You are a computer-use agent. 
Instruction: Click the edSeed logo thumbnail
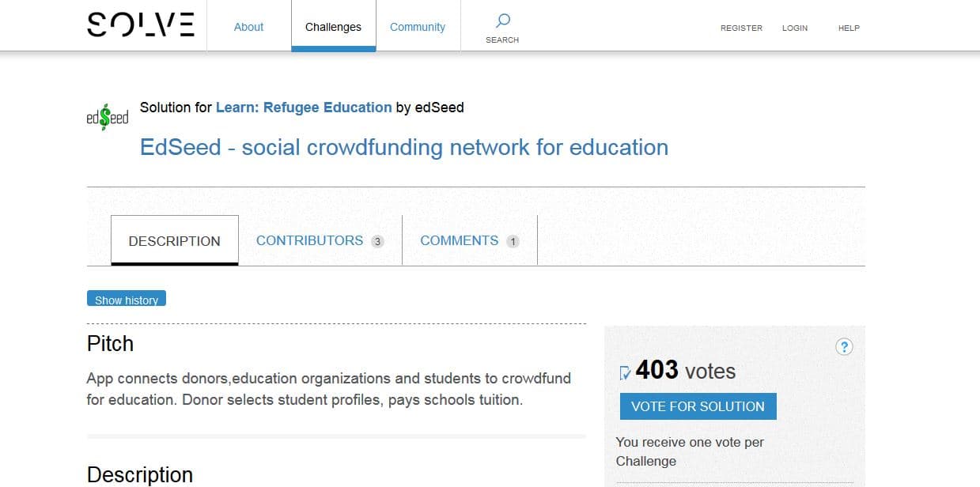[x=107, y=117]
